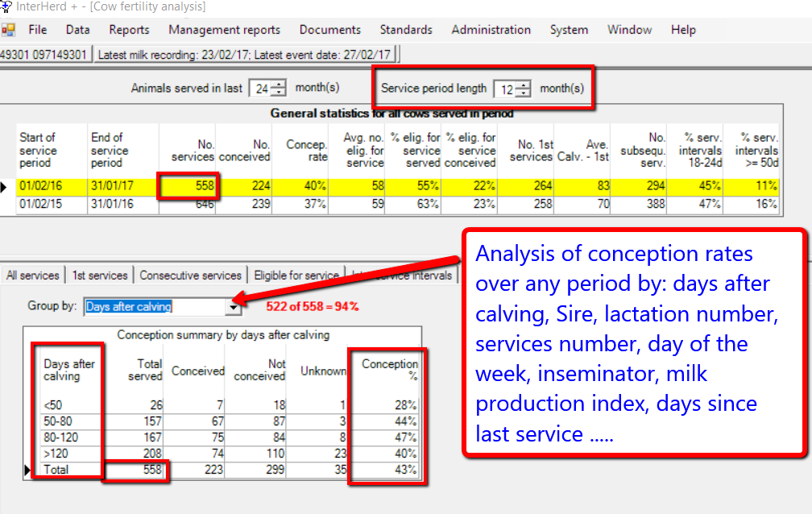The image size is (812, 514).
Task: Switch to the Eligible for service tab
Action: pos(296,276)
